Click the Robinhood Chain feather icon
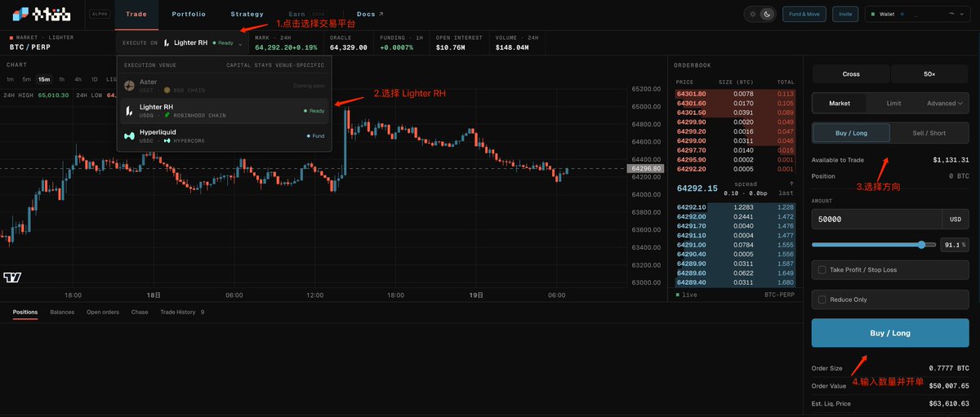Viewport: 980px width, 417px height. tap(167, 115)
